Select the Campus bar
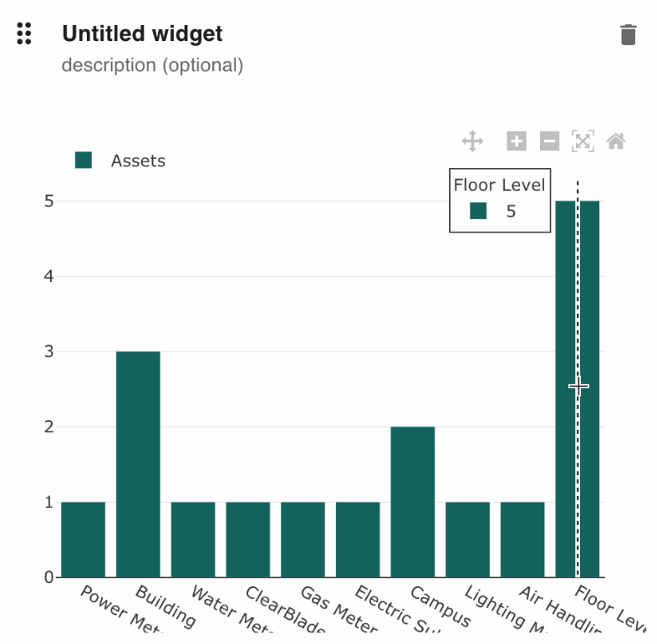Screen dimensions: 657x644 click(x=413, y=502)
